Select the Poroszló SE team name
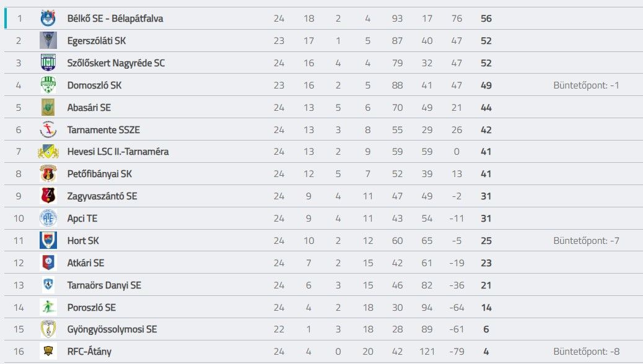Image resolution: width=643 pixels, height=364 pixels. click(x=92, y=308)
